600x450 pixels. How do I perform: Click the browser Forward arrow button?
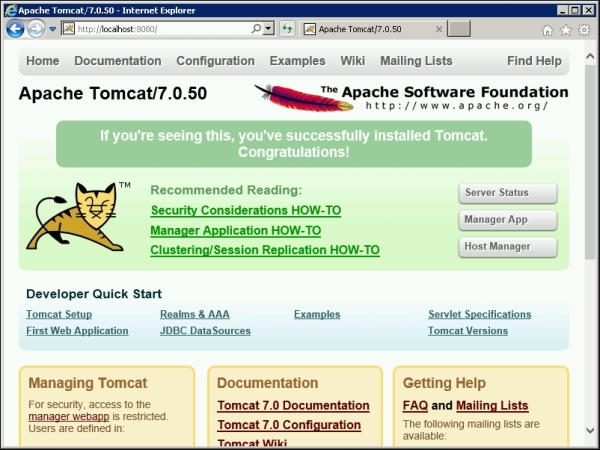point(36,29)
